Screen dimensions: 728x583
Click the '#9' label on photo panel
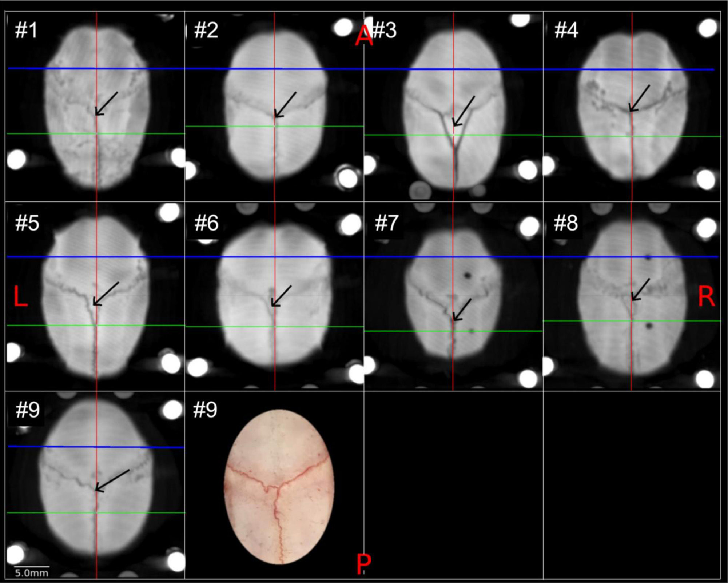click(x=205, y=410)
